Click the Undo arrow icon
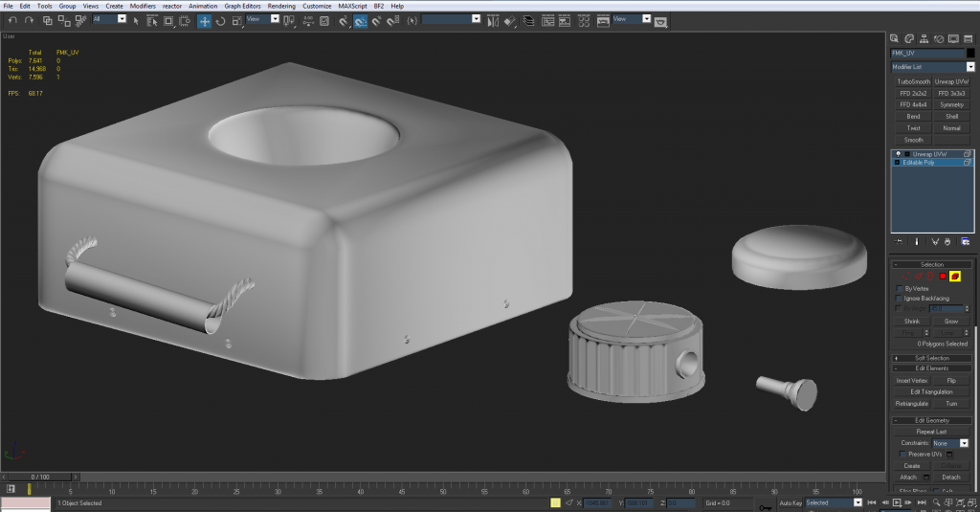Image resolution: width=980 pixels, height=512 pixels. pos(12,20)
